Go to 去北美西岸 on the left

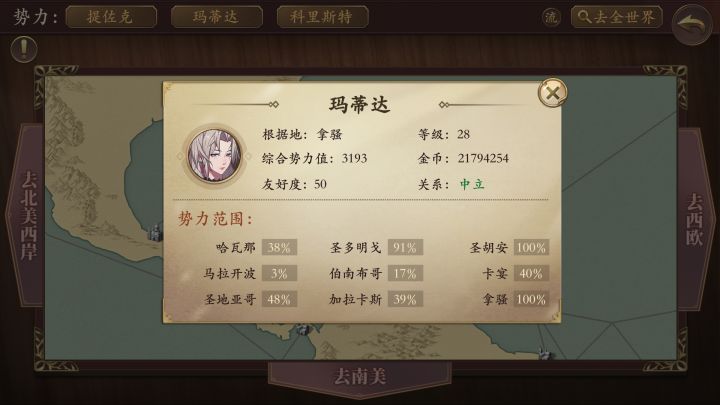(x=26, y=216)
